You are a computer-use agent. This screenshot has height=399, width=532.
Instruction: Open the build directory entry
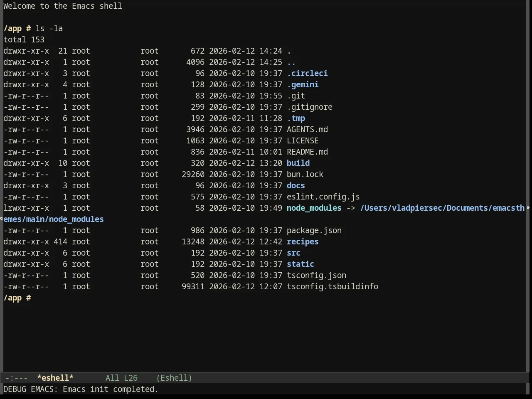(298, 163)
